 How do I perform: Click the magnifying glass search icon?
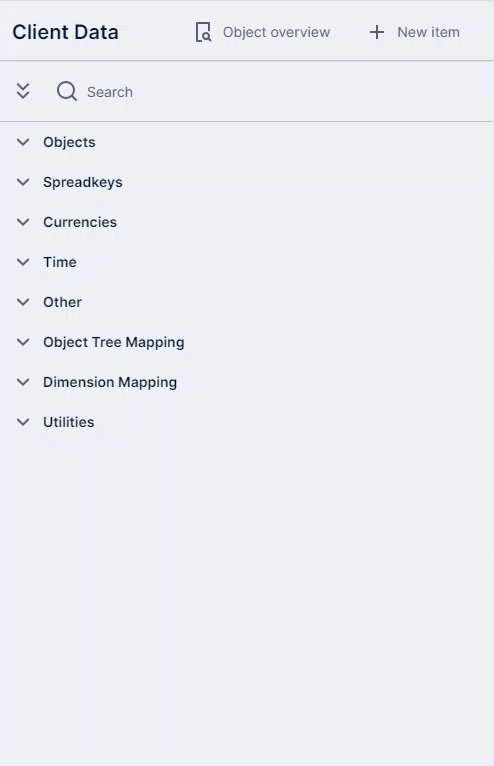67,91
